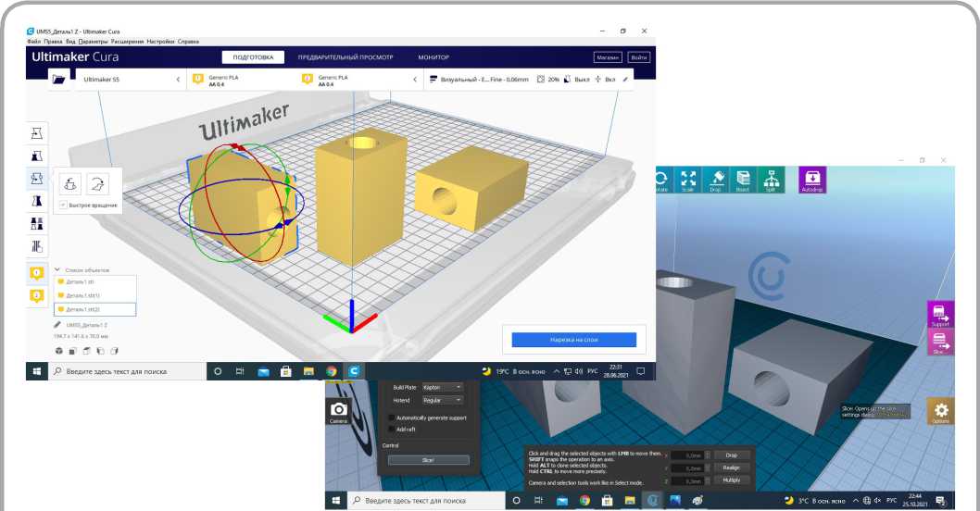The width and height of the screenshot is (980, 511).
Task: Click Магазин marketplace button
Action: click(608, 56)
